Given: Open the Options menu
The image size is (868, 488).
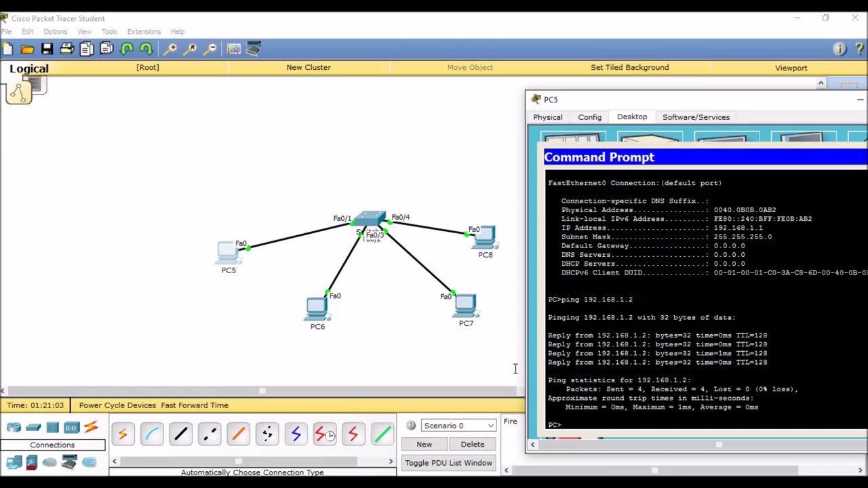Looking at the screenshot, I should point(55,32).
